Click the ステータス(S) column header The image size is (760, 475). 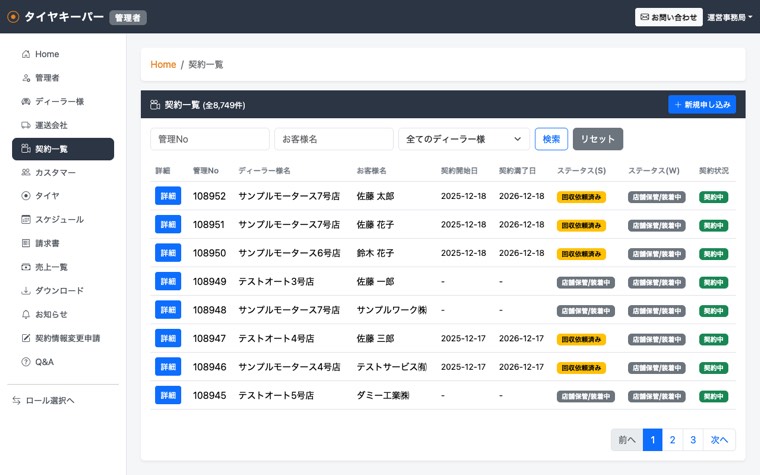pos(581,171)
